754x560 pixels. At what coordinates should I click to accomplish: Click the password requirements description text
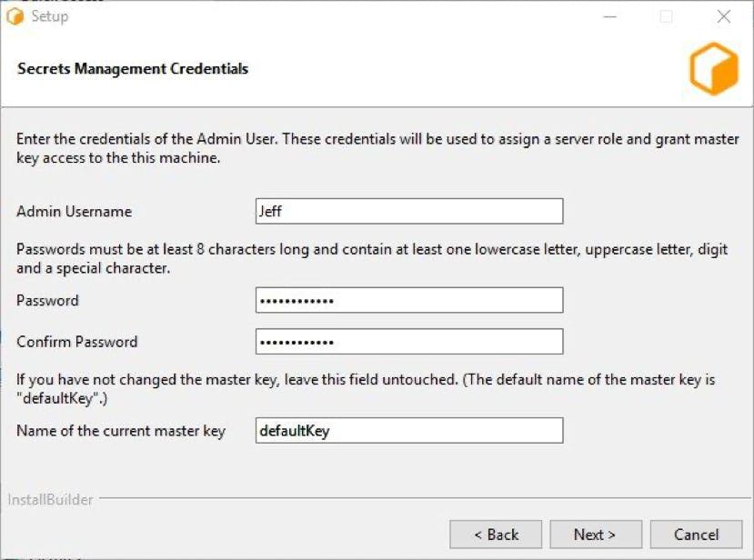(x=372, y=258)
